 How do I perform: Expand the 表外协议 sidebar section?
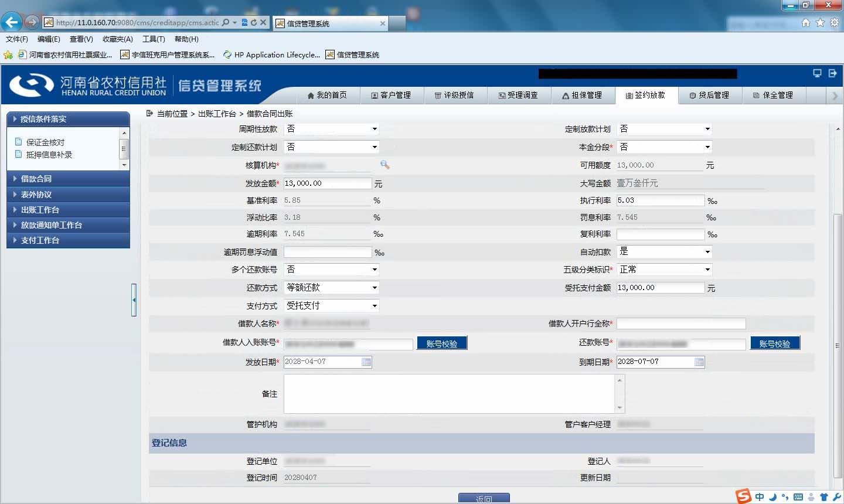point(68,195)
